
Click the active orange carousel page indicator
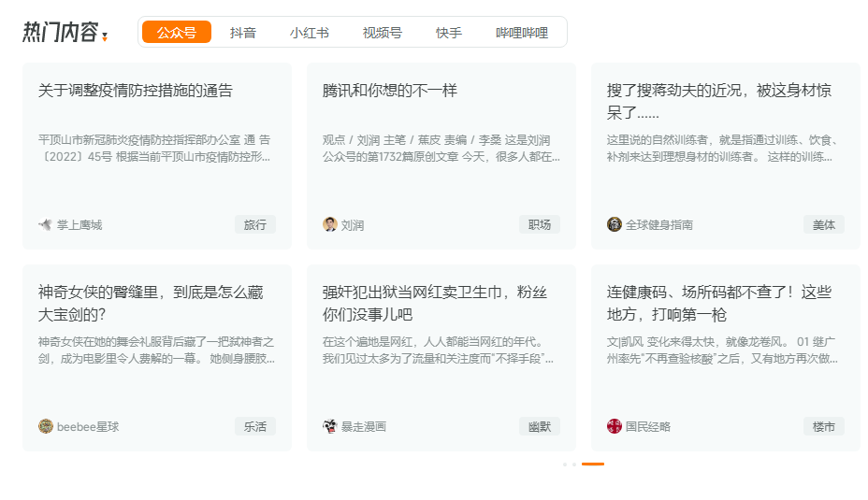coord(593,464)
